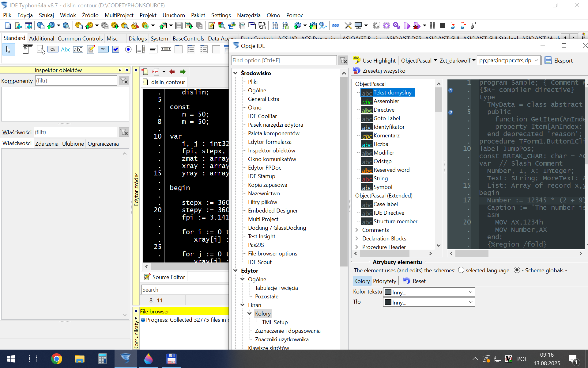Open 'Tabulacje i wcięcia' options page
Screen dimensions: 588x368
[x=276, y=288]
